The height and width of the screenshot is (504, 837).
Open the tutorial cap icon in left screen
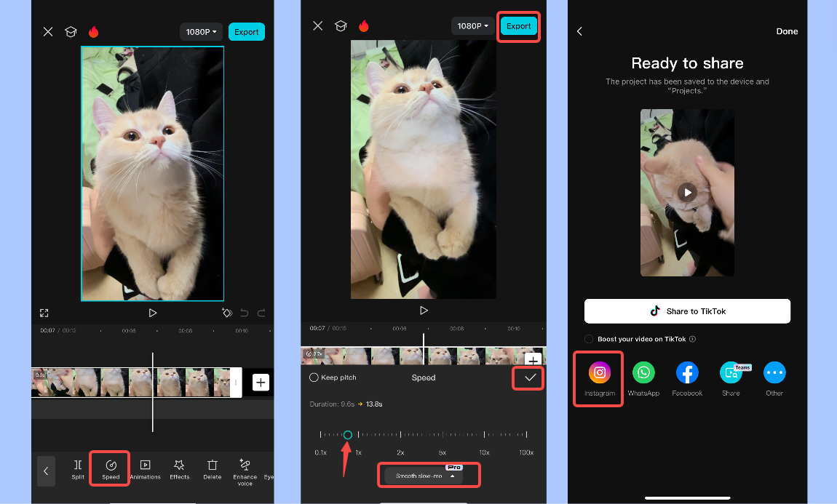[71, 32]
